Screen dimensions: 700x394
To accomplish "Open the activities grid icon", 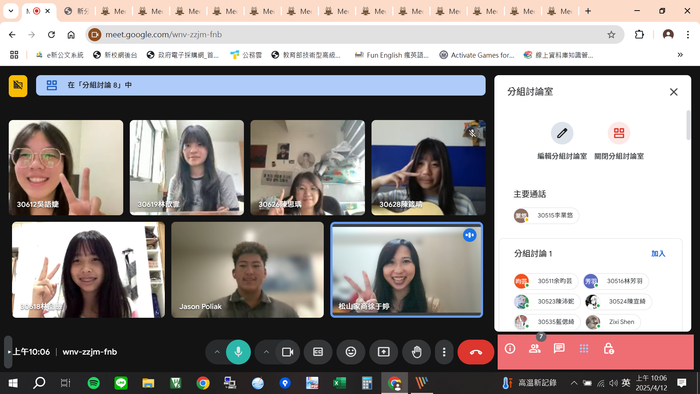I will point(584,348).
